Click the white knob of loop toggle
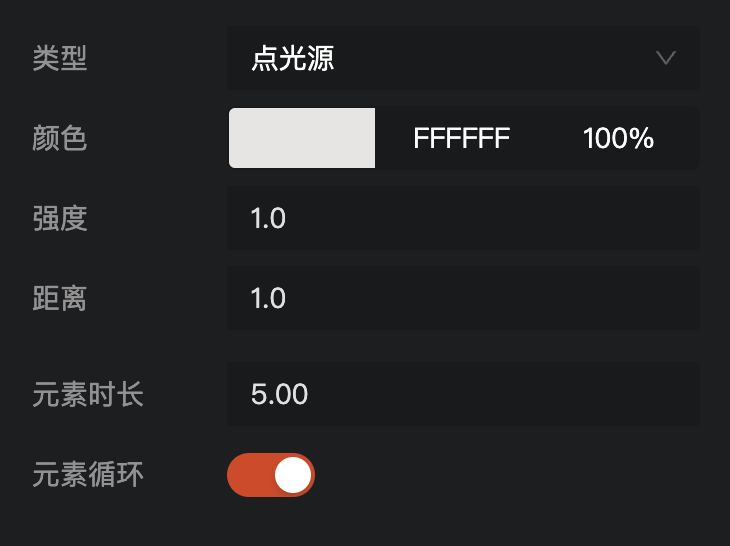Screen dimensions: 730x546 293,475
